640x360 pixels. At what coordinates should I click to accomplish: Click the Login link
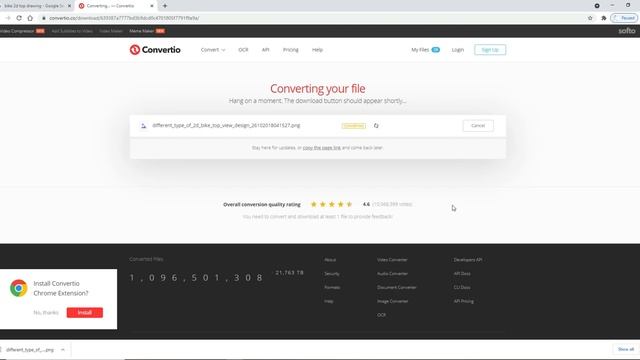tap(458, 50)
